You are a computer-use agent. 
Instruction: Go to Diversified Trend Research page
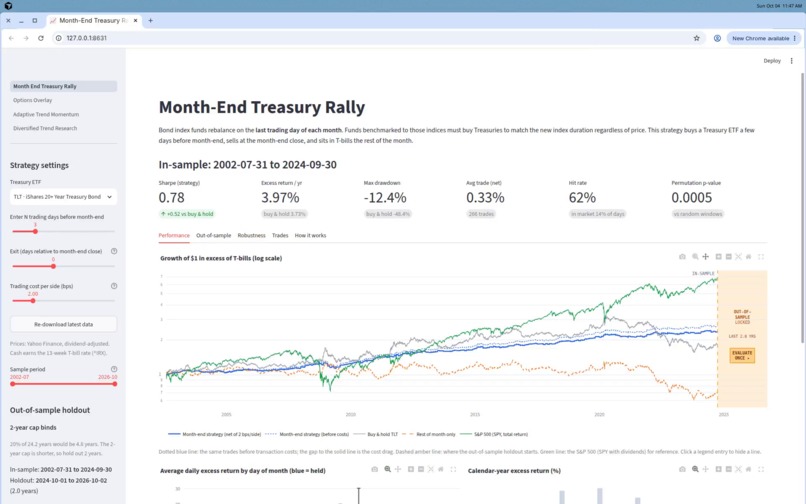coord(63,128)
